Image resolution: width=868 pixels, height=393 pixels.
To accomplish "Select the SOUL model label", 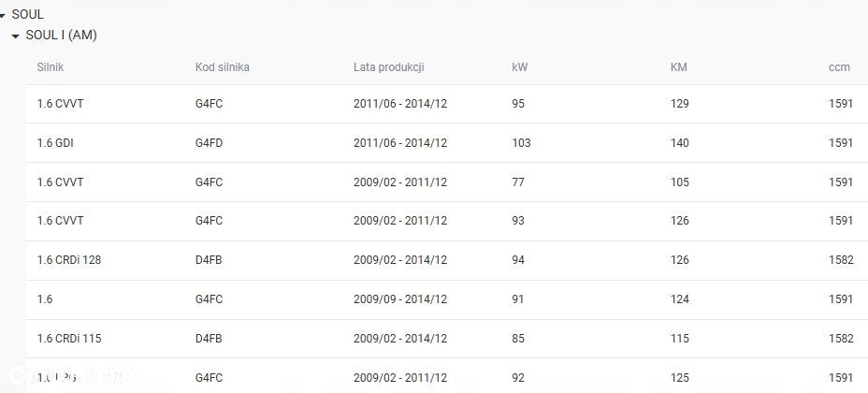I will point(27,14).
